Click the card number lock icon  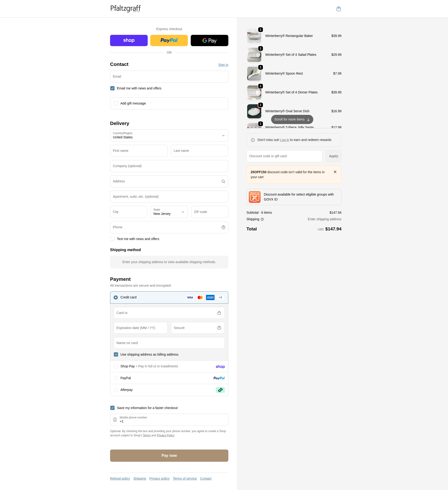(x=219, y=313)
